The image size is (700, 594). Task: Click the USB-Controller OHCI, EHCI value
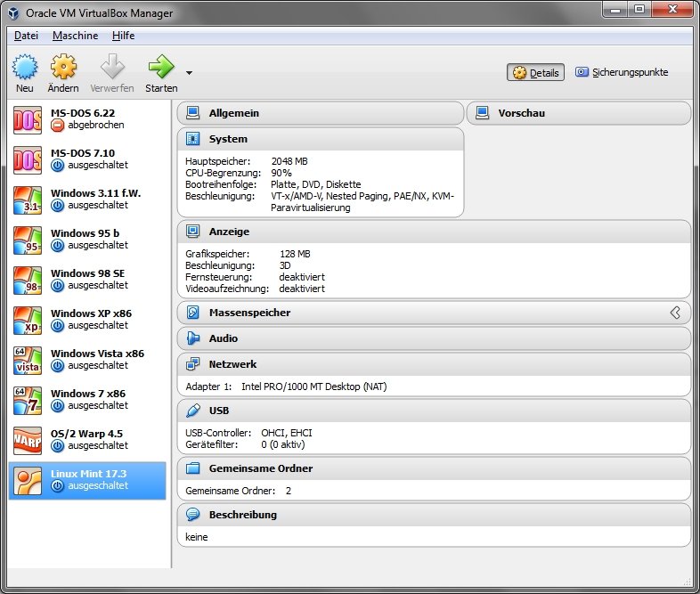(x=287, y=433)
